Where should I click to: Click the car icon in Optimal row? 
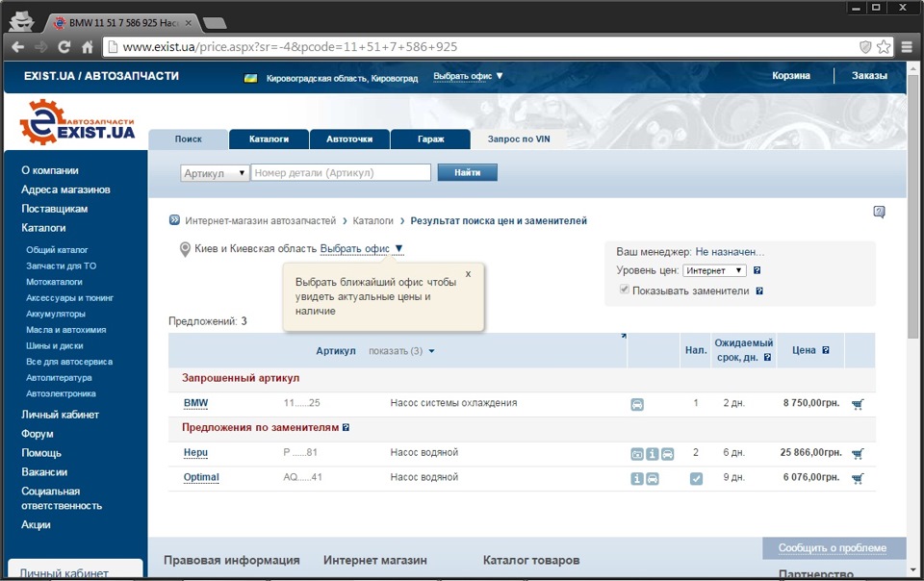click(x=653, y=479)
